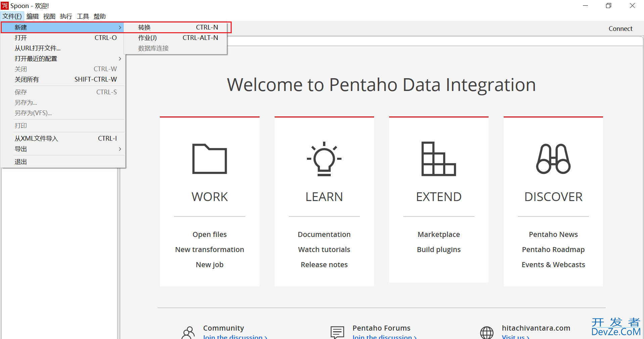Viewport: 644px width, 339px height.
Task: Minimize the Spoon window
Action: pos(585,6)
